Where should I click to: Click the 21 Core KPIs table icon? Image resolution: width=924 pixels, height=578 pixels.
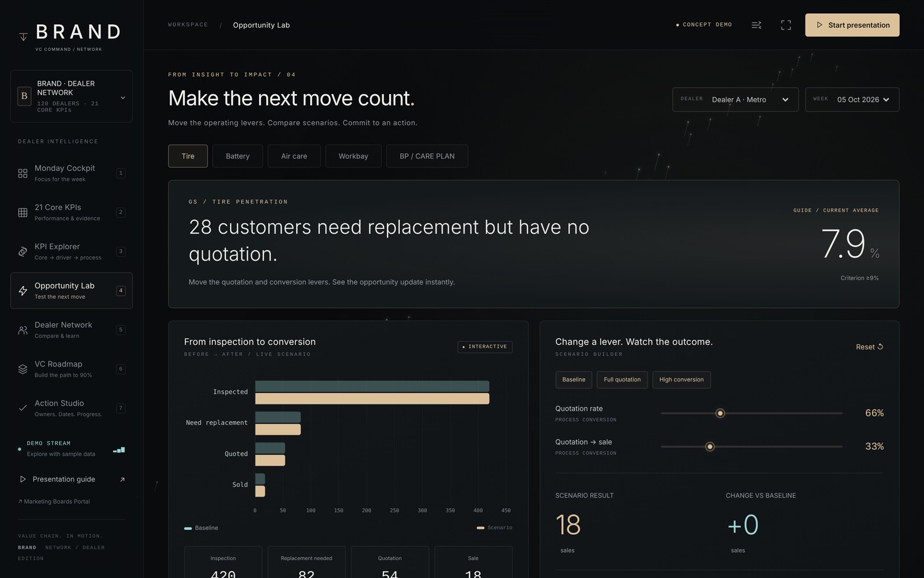(23, 213)
